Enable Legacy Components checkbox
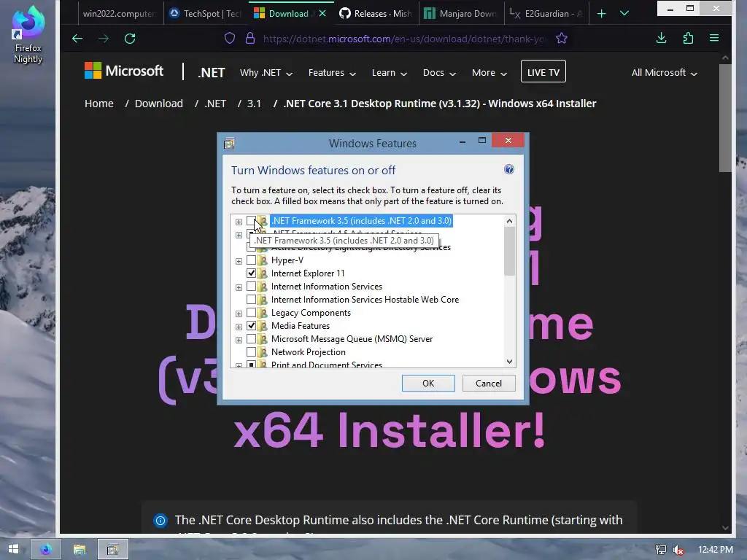Image resolution: width=747 pixels, height=560 pixels. (251, 313)
